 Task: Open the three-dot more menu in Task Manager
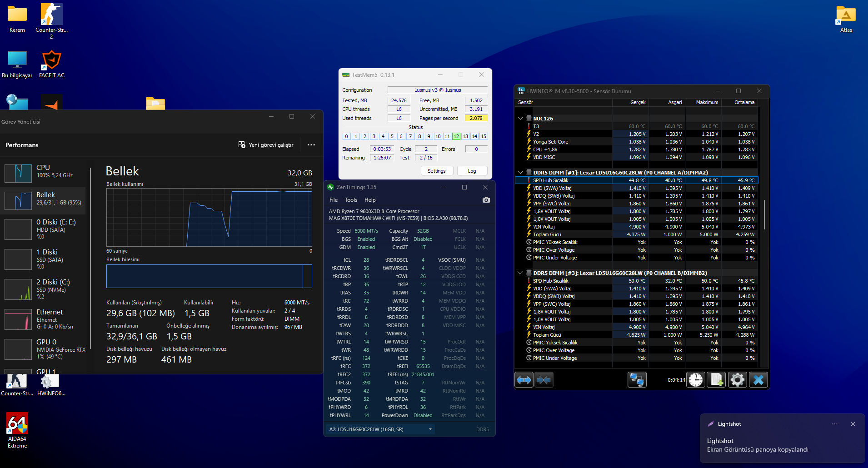[311, 145]
